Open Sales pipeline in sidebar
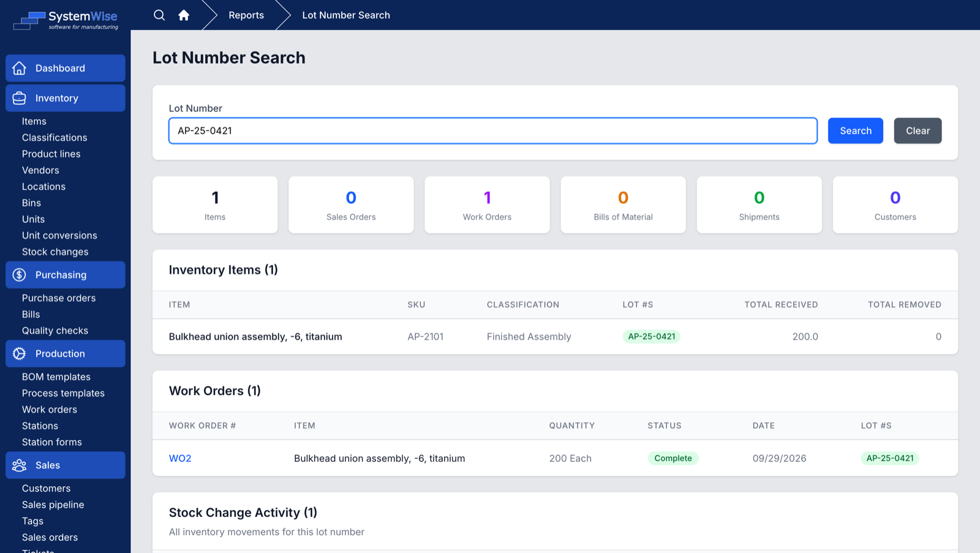The image size is (980, 553). click(53, 505)
